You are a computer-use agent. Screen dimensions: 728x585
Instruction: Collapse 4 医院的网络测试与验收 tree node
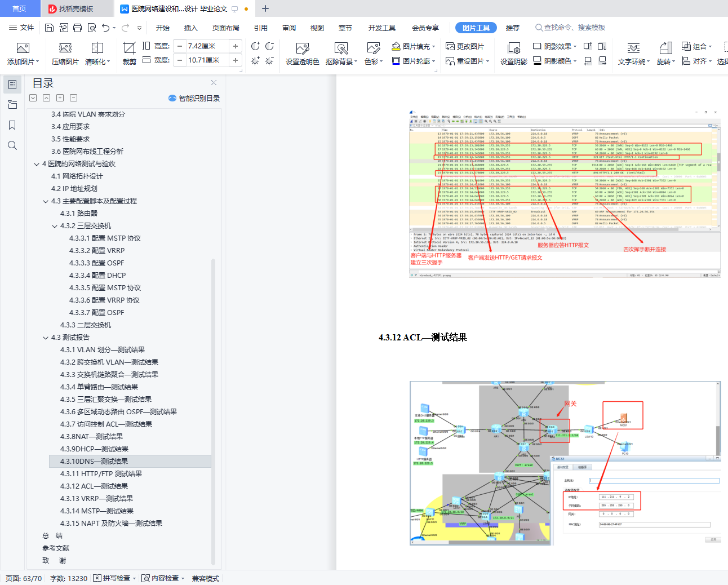point(37,164)
